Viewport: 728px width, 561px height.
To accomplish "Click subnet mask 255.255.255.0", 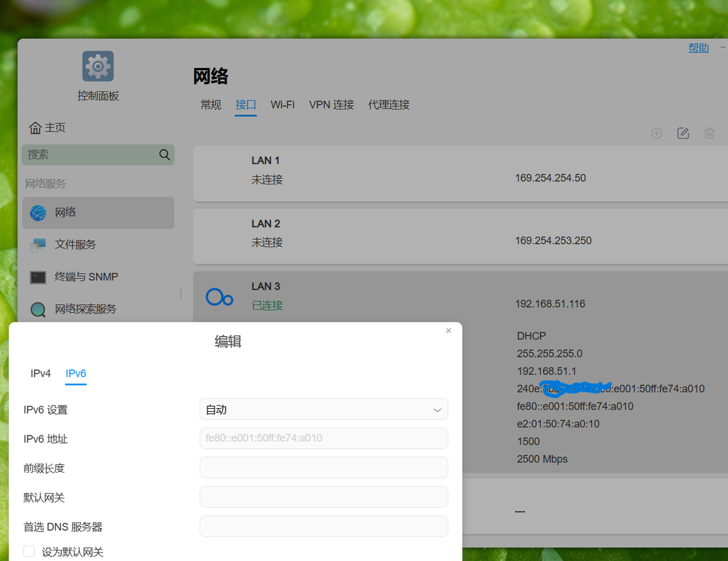I will coord(549,353).
